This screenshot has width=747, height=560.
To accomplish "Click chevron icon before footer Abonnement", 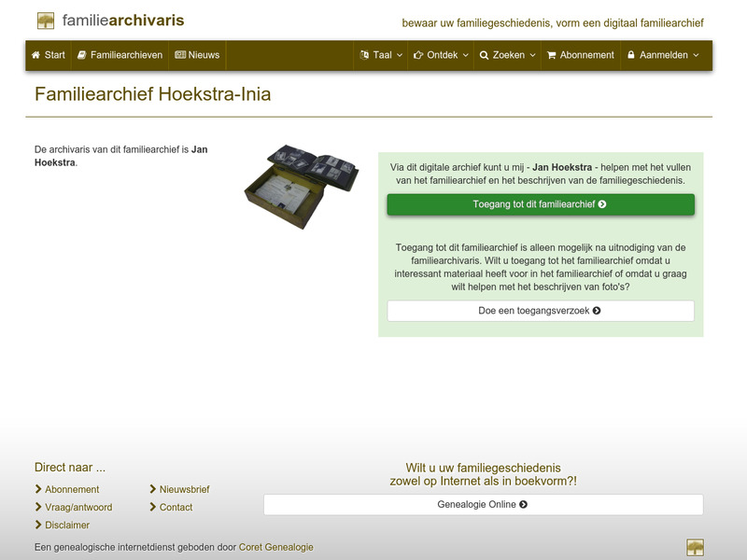I will 38,489.
